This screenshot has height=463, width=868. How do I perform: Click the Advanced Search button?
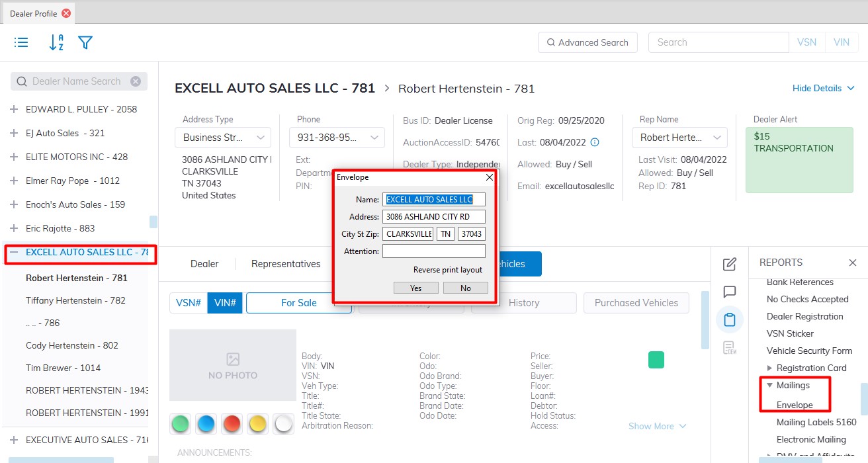click(587, 42)
